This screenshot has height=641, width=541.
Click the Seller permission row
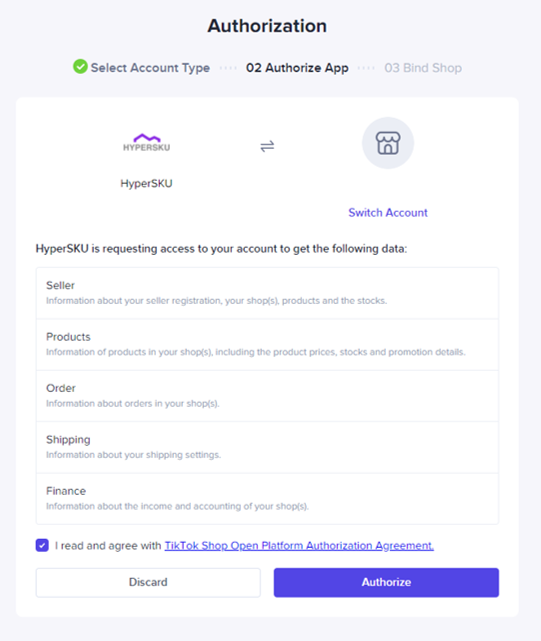tap(267, 293)
